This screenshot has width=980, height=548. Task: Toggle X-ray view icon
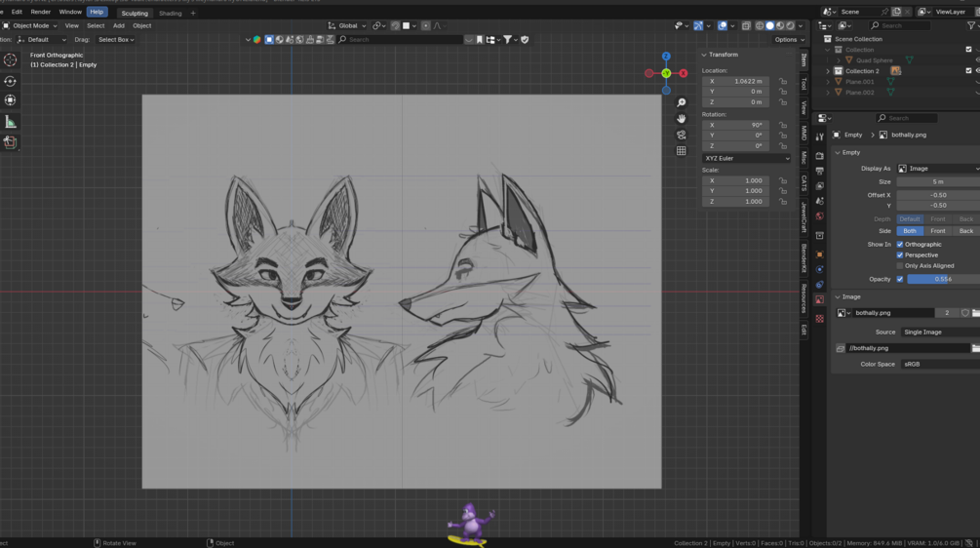point(746,25)
